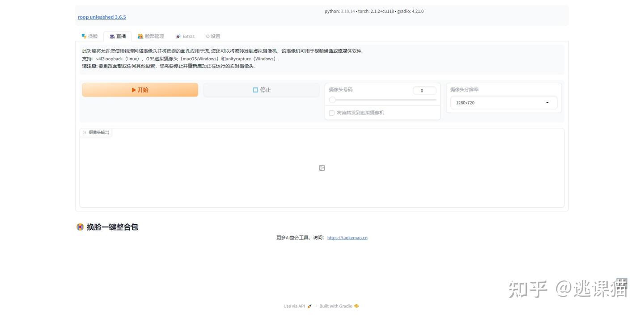Viewport: 644px width, 315px height.
Task: Open the camera resolution 1280x720 dropdown
Action: tap(504, 103)
